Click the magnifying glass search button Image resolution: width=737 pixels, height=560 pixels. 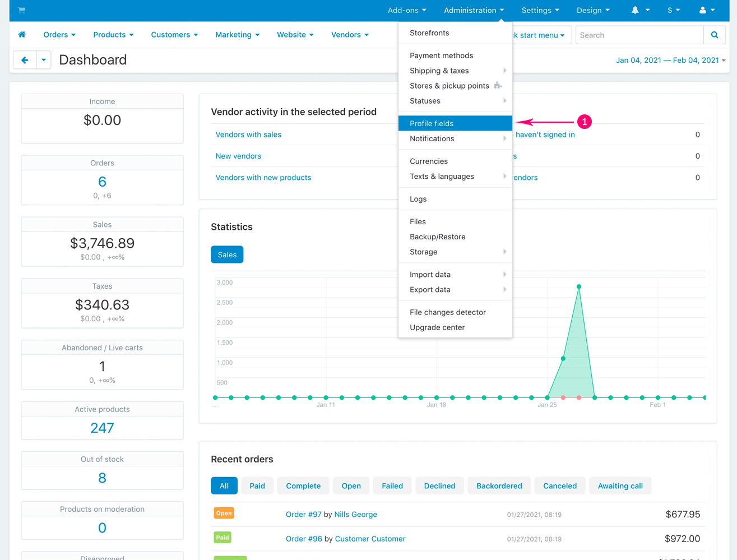coord(715,35)
